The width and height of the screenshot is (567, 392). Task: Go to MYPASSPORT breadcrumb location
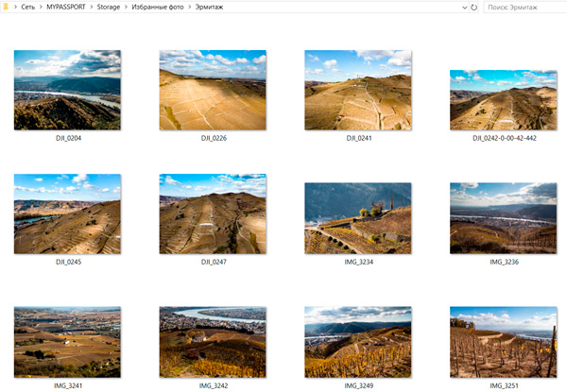tap(66, 8)
